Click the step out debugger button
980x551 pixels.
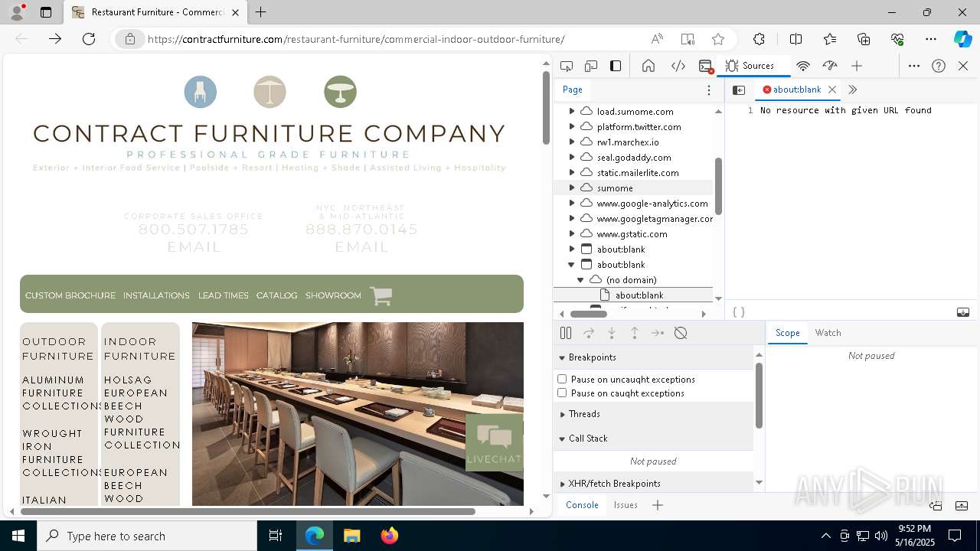(x=635, y=333)
